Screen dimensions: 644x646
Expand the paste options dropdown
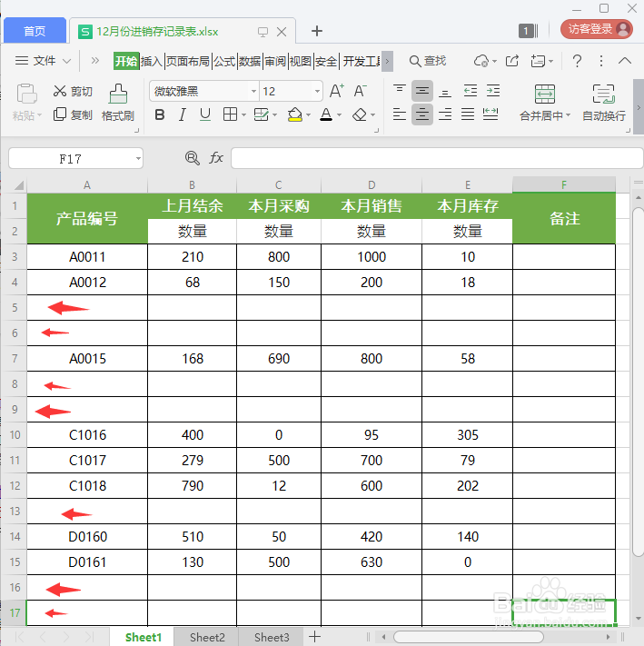(40, 115)
